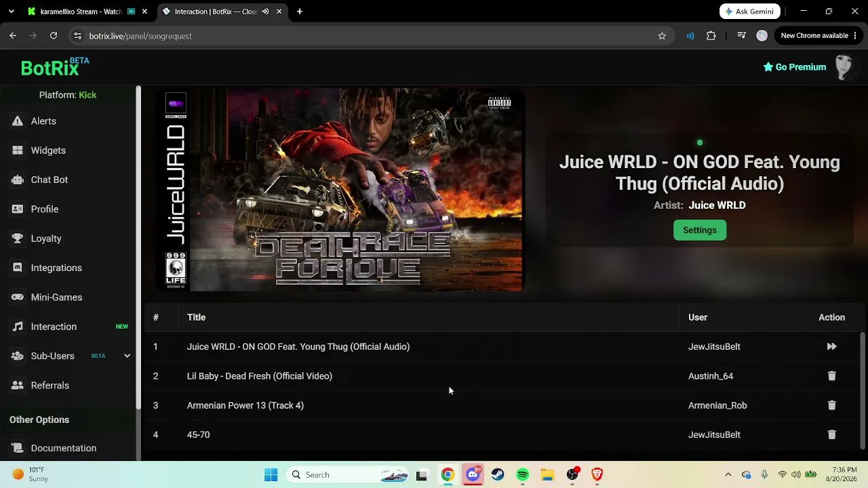Screen dimensions: 868x488
Task: Open the Interaction section
Action: pos(54,327)
